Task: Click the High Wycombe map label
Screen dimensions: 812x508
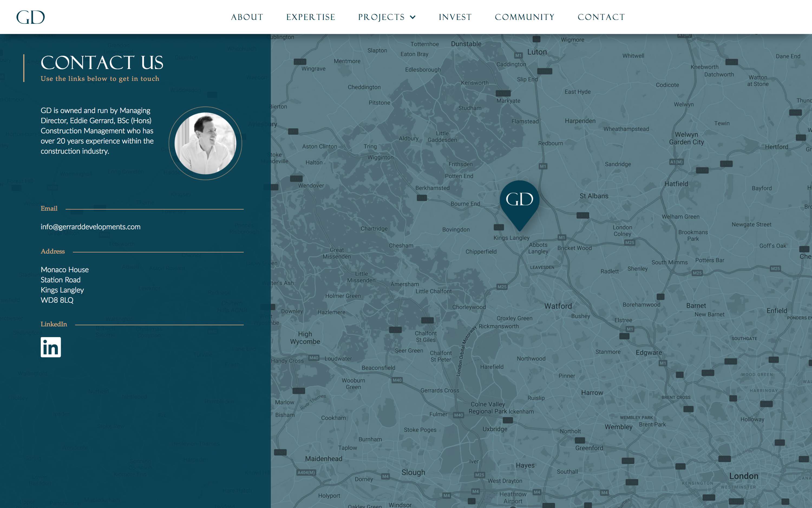Action: pos(305,338)
